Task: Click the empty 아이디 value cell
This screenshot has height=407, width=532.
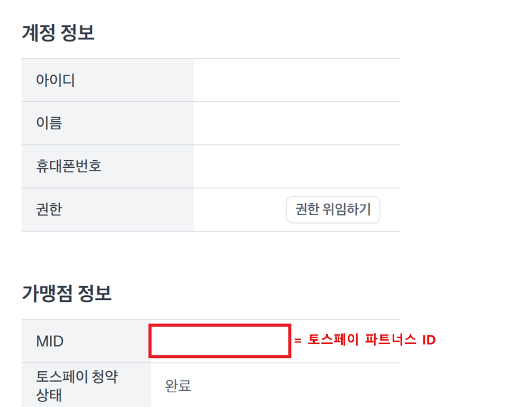Action: click(x=296, y=80)
